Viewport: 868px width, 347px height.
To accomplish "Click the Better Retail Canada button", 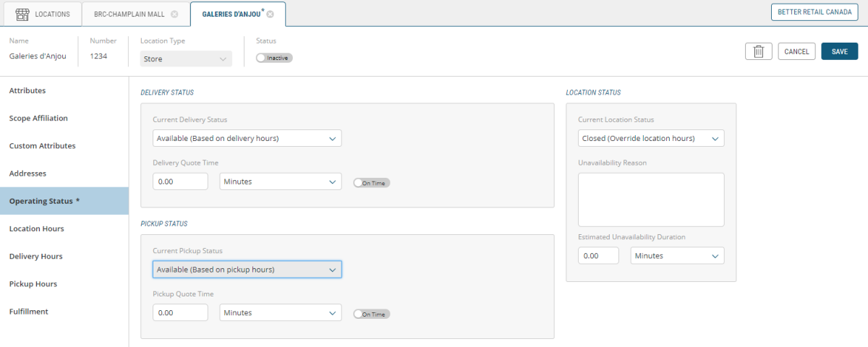I will (x=814, y=12).
